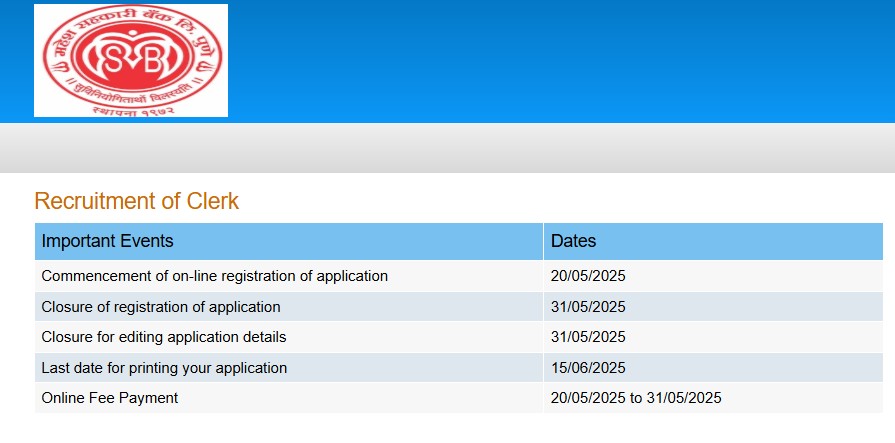Click the date for closure of registration
Viewport: 895px width, 443px height.
point(713,307)
